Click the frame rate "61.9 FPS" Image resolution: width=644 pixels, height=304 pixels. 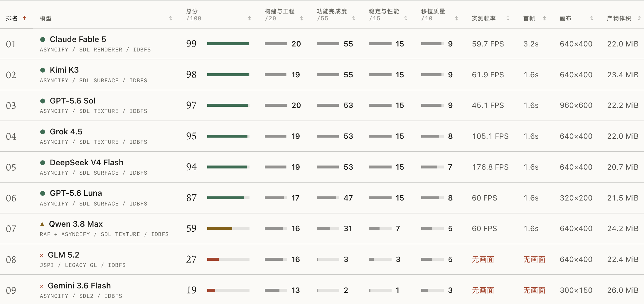tap(488, 75)
